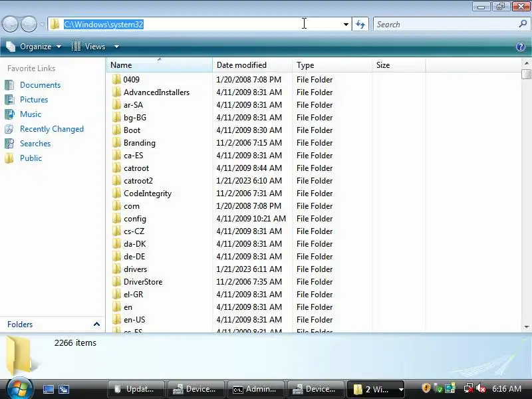Click the address bar path text

(104, 25)
